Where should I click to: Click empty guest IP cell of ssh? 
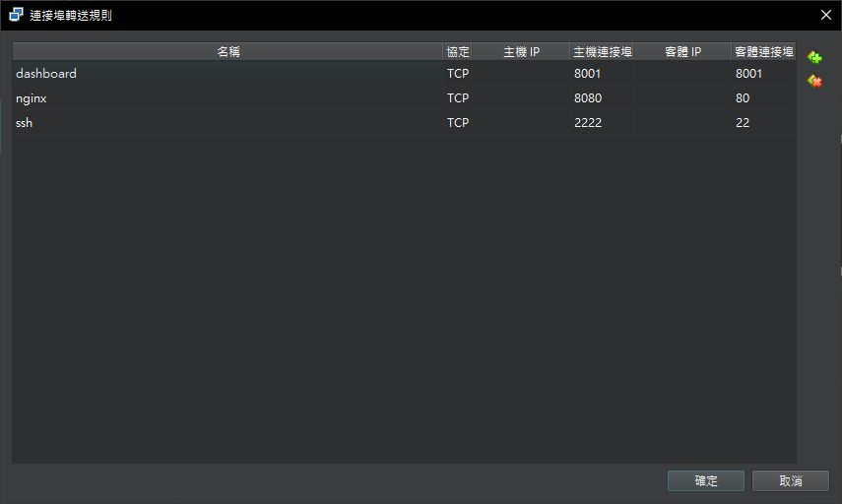click(682, 123)
